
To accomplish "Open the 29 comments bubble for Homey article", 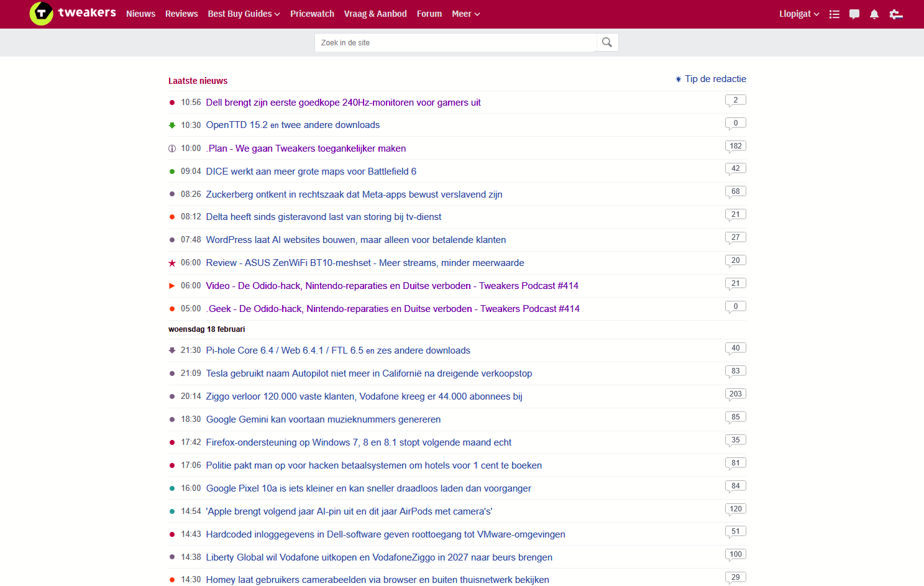I will [736, 578].
